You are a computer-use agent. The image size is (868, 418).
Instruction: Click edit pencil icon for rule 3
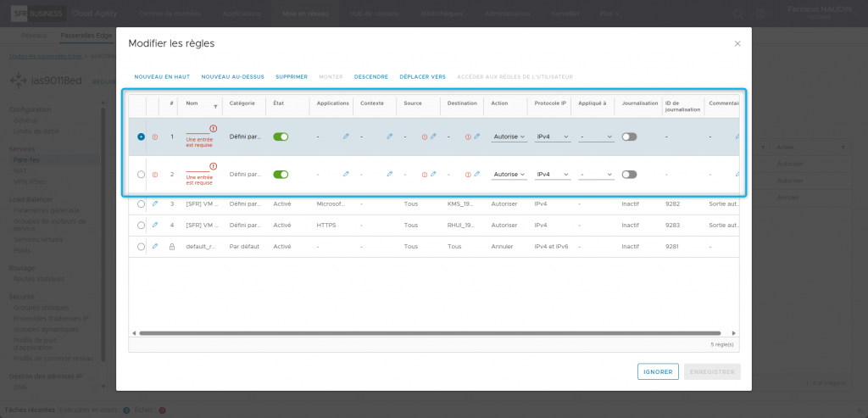click(154, 203)
